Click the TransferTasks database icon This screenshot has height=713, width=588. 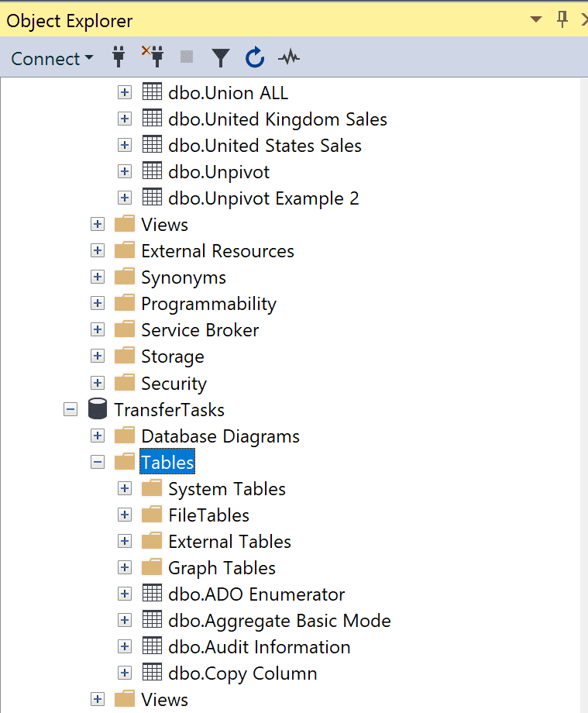tap(98, 409)
